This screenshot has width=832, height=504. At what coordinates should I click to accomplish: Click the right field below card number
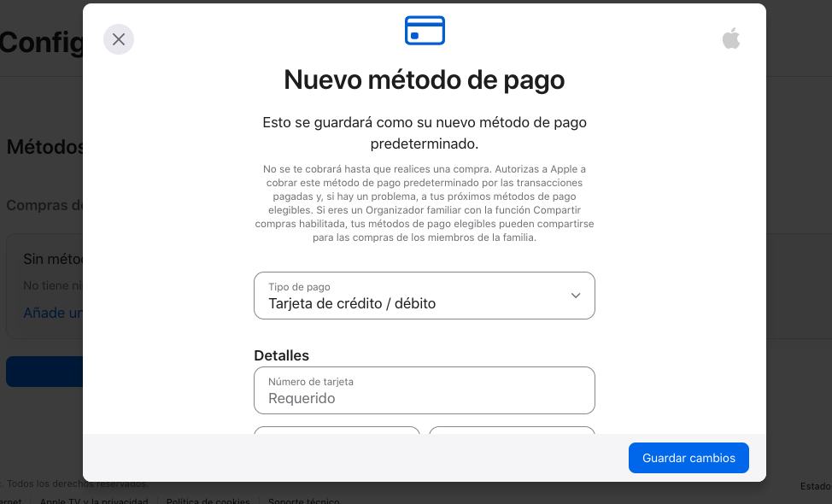(x=511, y=430)
